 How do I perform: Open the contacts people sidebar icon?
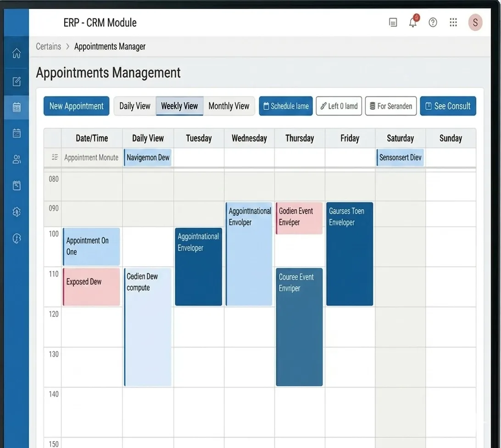pyautogui.click(x=17, y=159)
